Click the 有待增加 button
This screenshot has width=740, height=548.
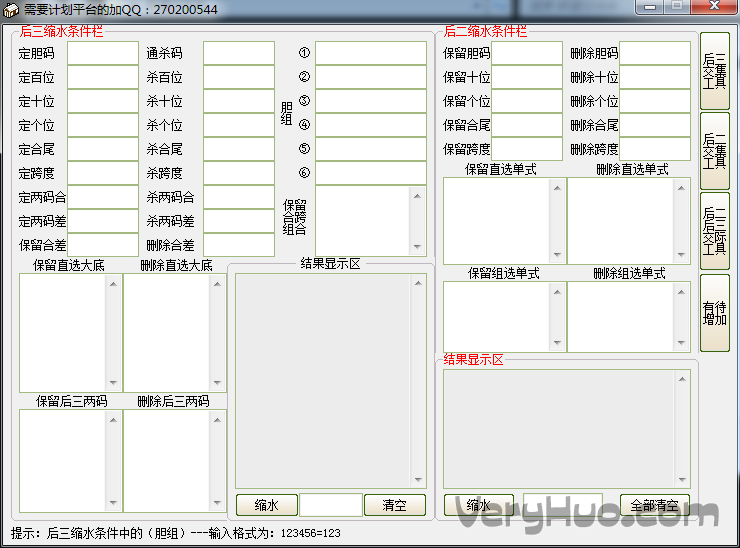714,312
